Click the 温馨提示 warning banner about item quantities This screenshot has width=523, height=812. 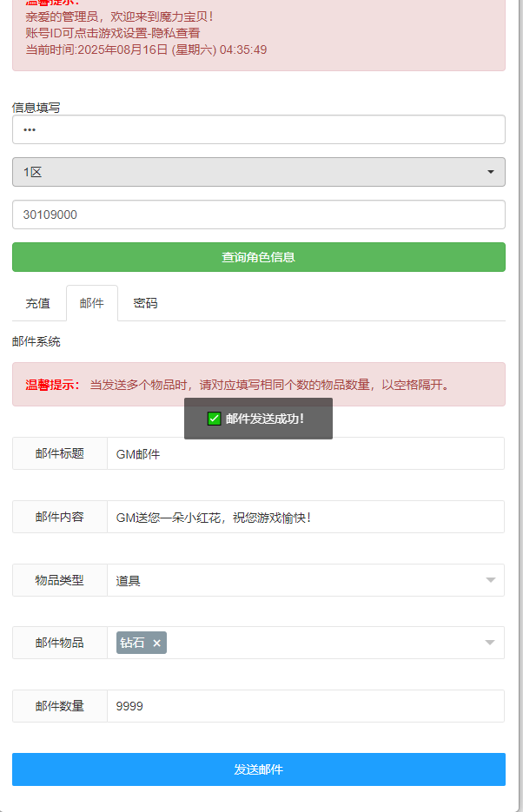257,384
